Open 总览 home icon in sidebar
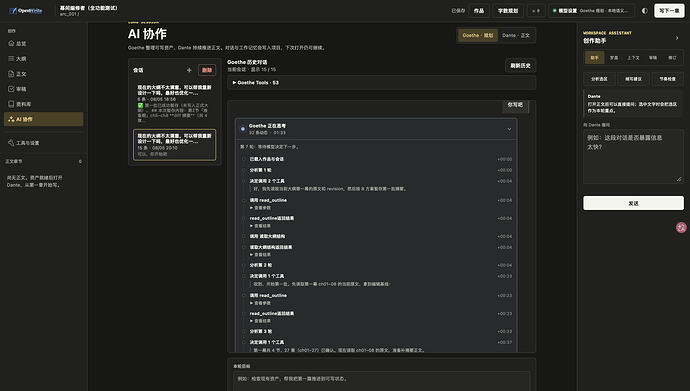Screen dimensions: 690x391 (11, 44)
